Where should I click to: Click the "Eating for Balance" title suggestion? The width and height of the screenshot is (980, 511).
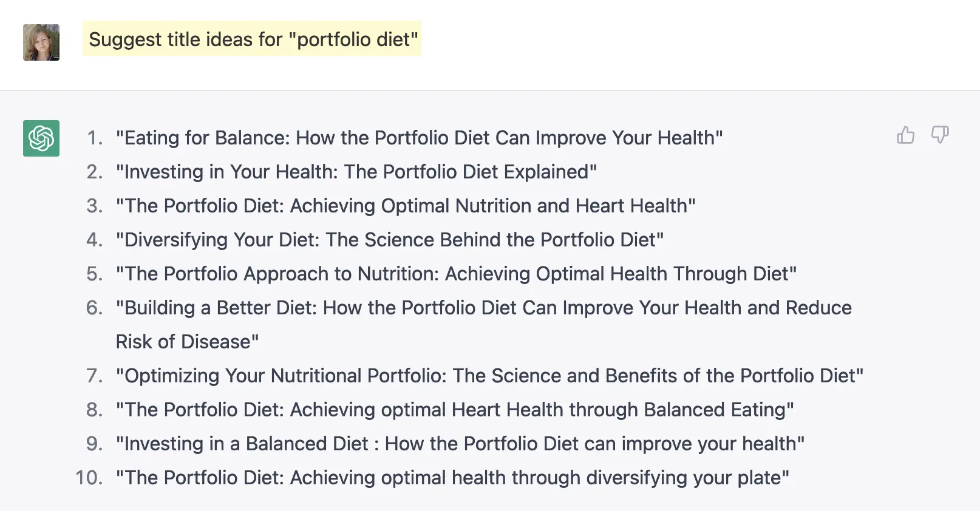point(419,138)
